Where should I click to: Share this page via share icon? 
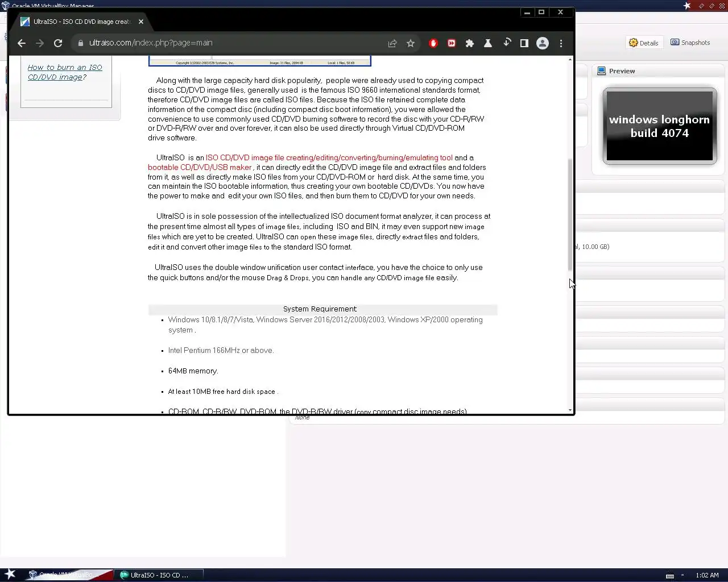tap(392, 43)
